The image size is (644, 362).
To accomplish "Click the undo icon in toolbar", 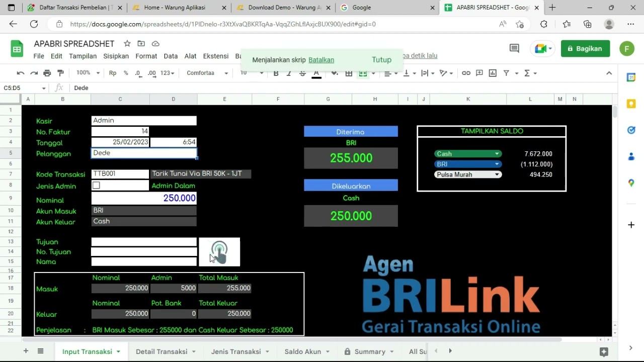I will pos(21,73).
